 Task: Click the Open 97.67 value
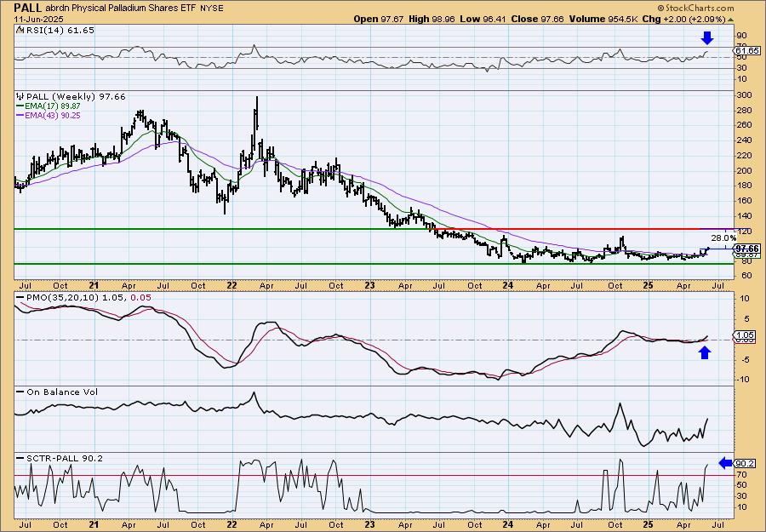[x=379, y=19]
